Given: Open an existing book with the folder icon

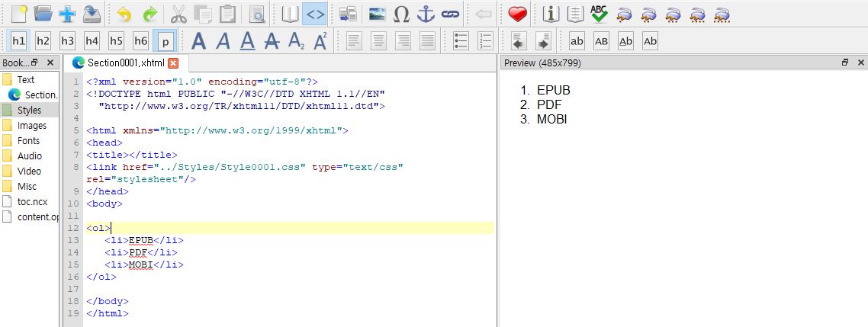Looking at the screenshot, I should click(43, 14).
